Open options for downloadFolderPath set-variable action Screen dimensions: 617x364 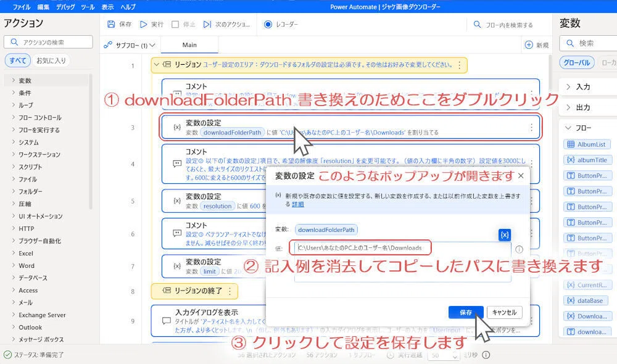[x=532, y=127]
